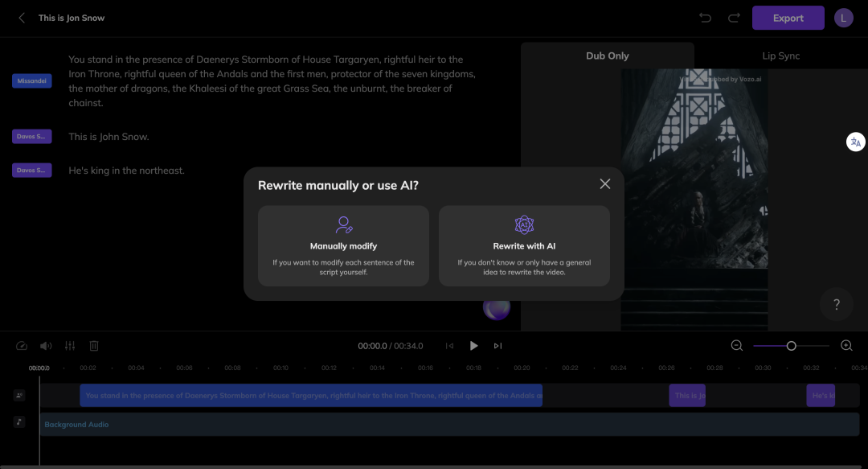Click the Missandei speaker tag
The image size is (868, 469).
click(31, 81)
